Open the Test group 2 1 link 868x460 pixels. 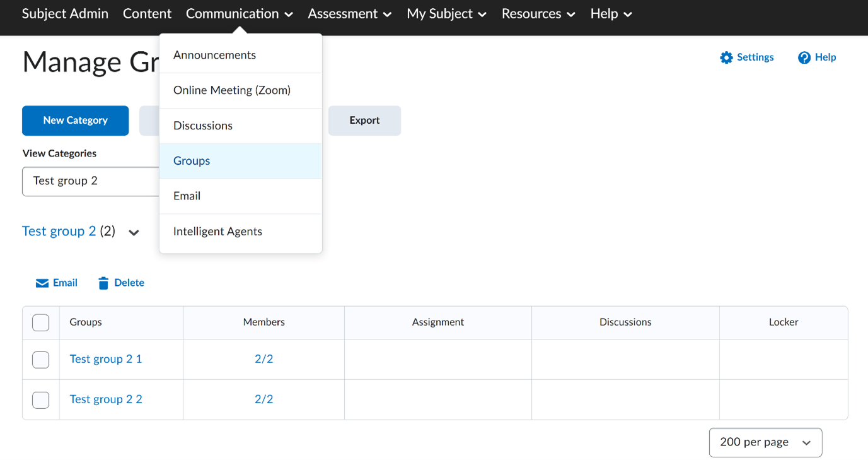(105, 359)
